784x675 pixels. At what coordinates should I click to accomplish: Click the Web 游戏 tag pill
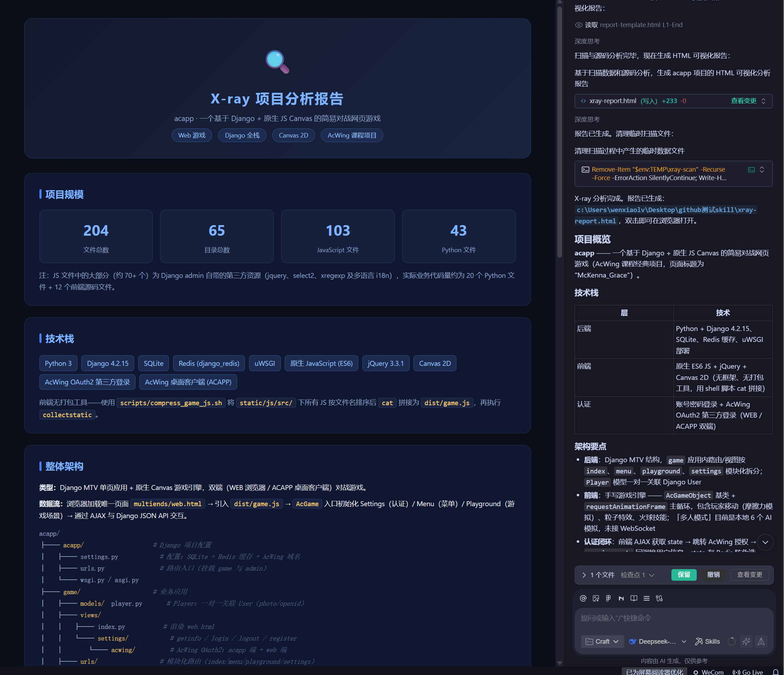(192, 135)
